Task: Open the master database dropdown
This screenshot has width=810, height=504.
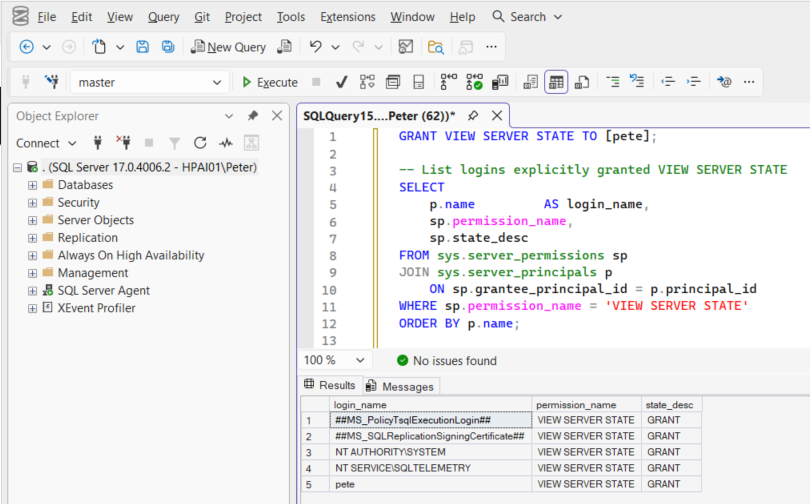Action: point(217,82)
